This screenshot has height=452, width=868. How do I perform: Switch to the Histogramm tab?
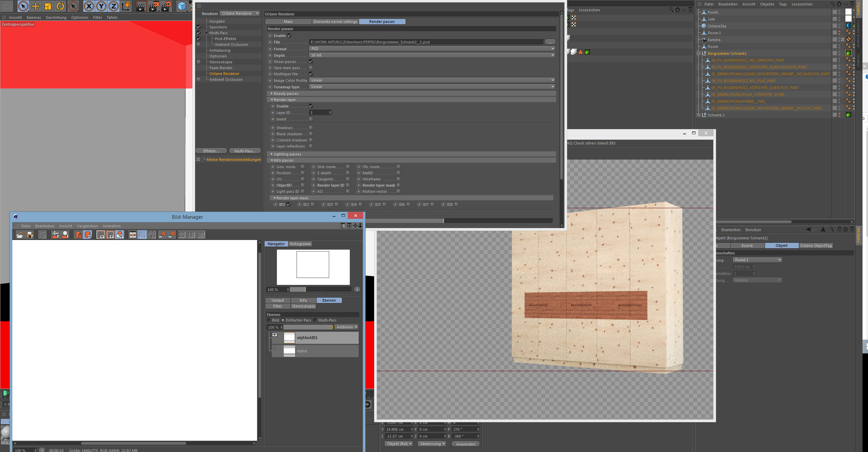(300, 244)
